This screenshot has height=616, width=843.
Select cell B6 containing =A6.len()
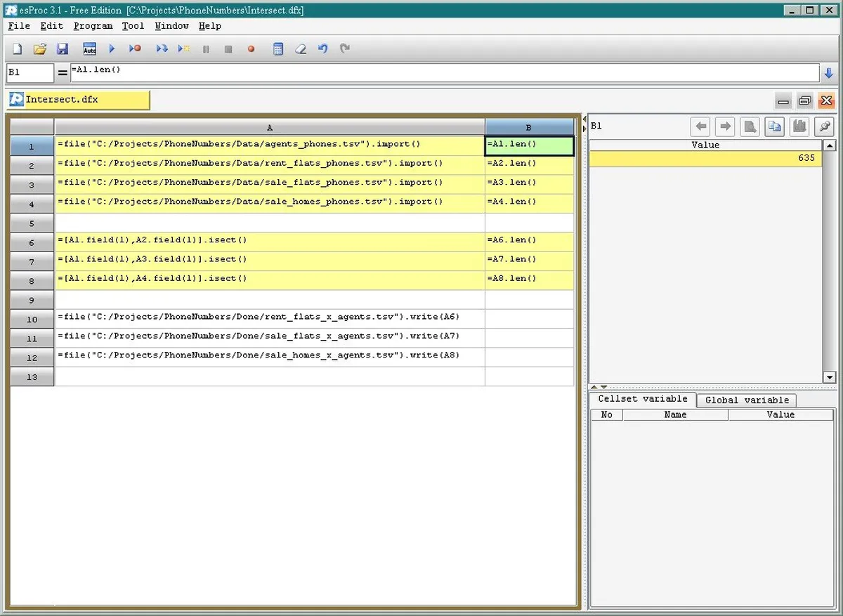(529, 242)
